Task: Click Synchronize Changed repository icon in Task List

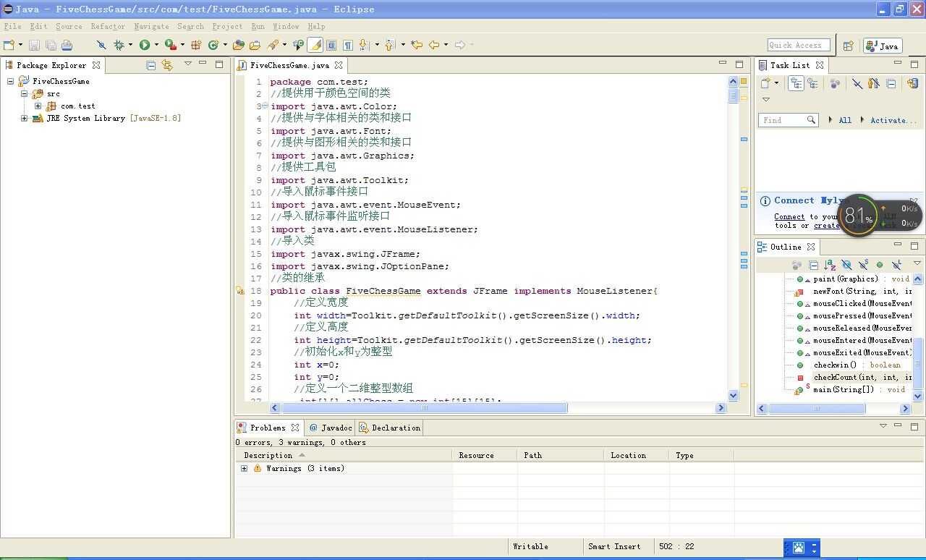Action: pos(912,83)
